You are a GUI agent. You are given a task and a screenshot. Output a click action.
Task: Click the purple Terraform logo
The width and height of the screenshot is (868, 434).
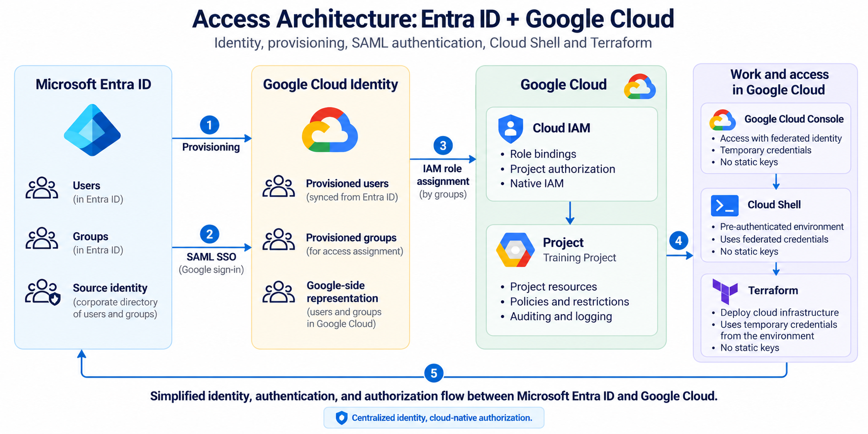(x=725, y=292)
